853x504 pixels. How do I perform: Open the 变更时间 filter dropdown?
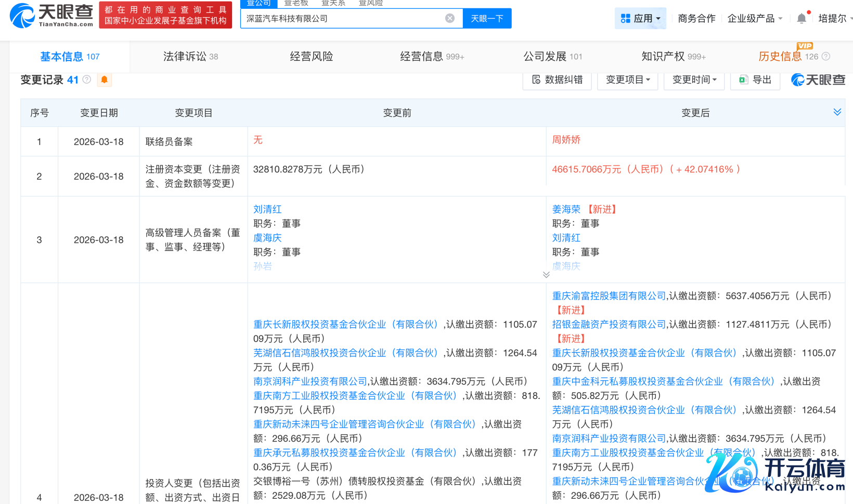694,80
